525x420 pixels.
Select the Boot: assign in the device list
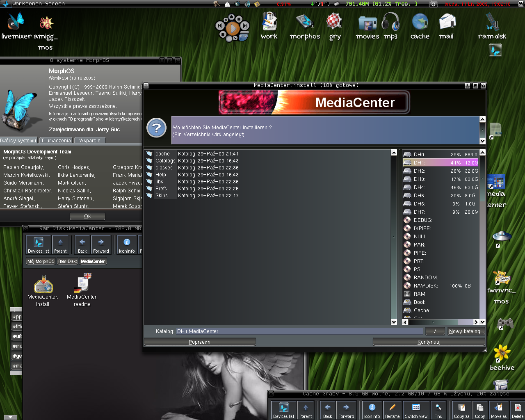(x=441, y=302)
